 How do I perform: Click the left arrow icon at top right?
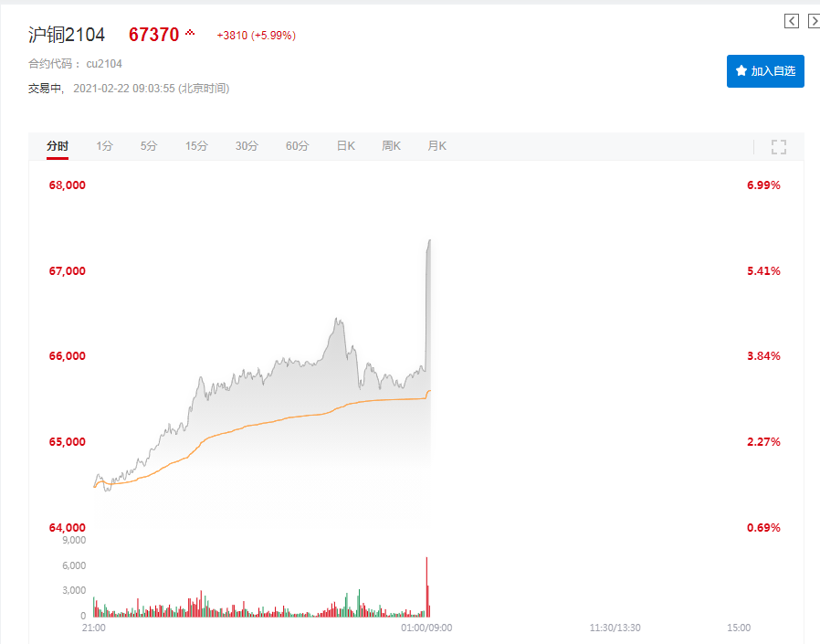coord(792,21)
